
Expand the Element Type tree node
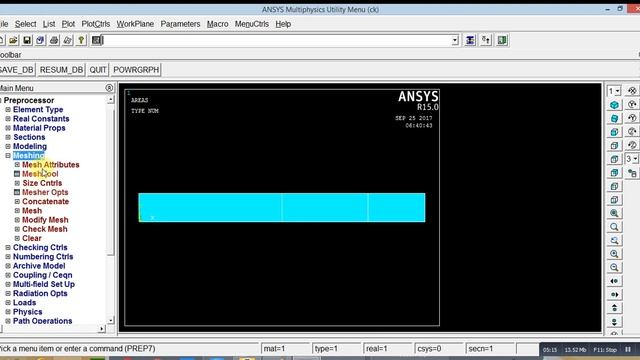click(8, 109)
